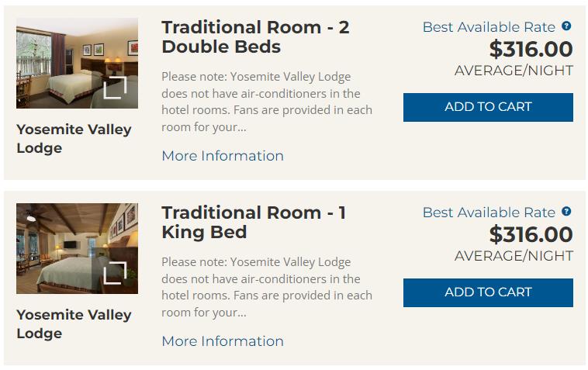Click help icon beside first Best Available Rate
The height and width of the screenshot is (370, 588).
pyautogui.click(x=566, y=26)
